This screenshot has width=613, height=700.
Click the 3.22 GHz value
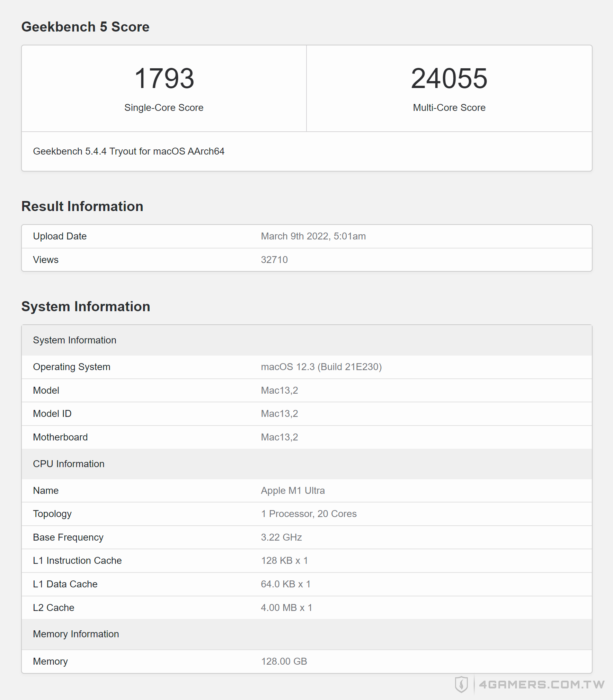coord(281,537)
